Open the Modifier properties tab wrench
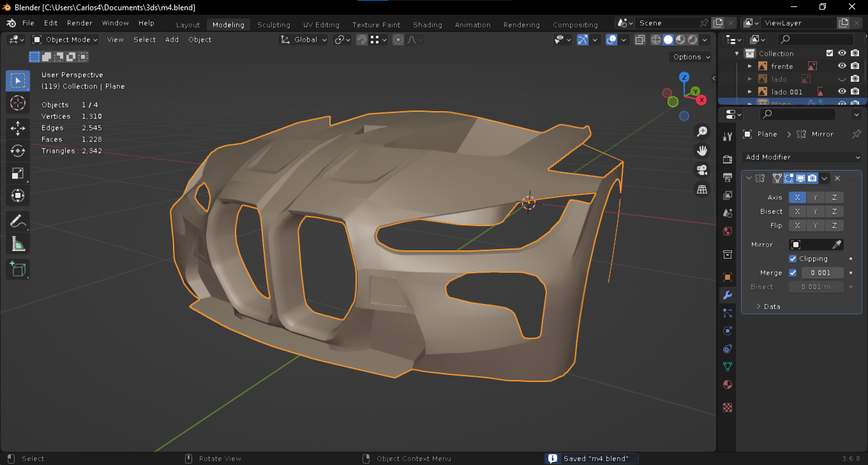The image size is (868, 465). click(727, 294)
